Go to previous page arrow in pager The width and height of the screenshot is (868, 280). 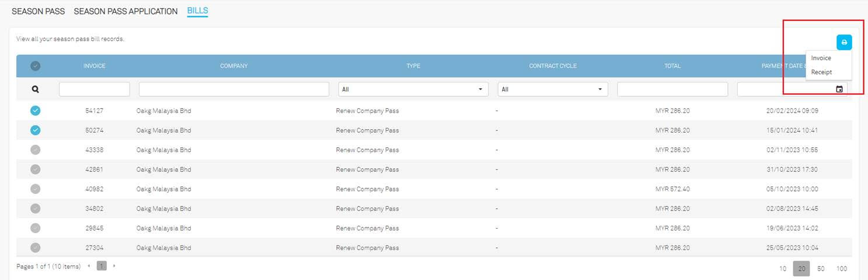(89, 266)
